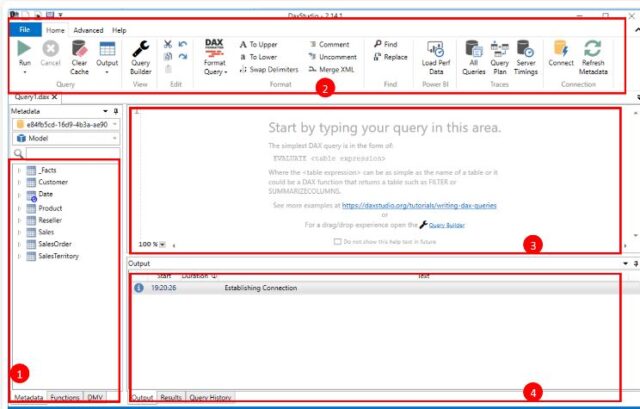This screenshot has height=409, width=640.
Task: Click Refresh Metadata icon
Action: [x=593, y=48]
